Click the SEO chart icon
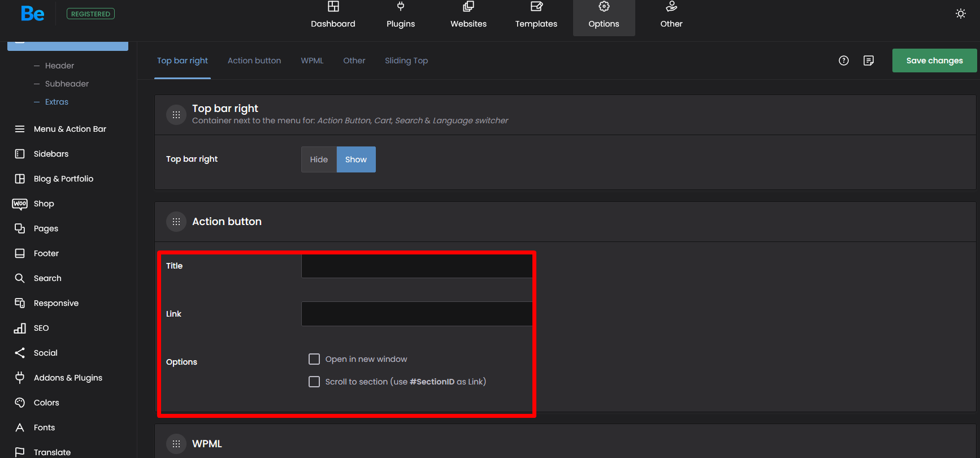Screen dimensions: 980x458 pos(20,328)
